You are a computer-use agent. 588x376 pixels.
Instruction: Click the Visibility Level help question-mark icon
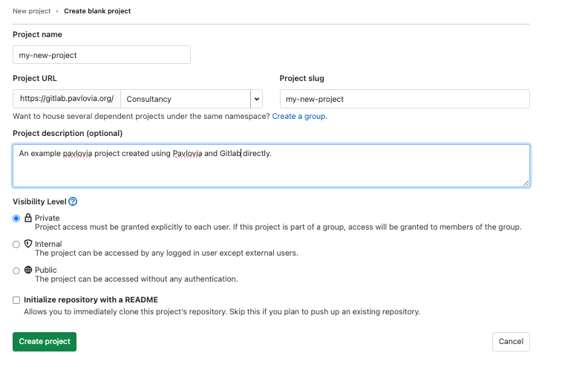pos(73,201)
